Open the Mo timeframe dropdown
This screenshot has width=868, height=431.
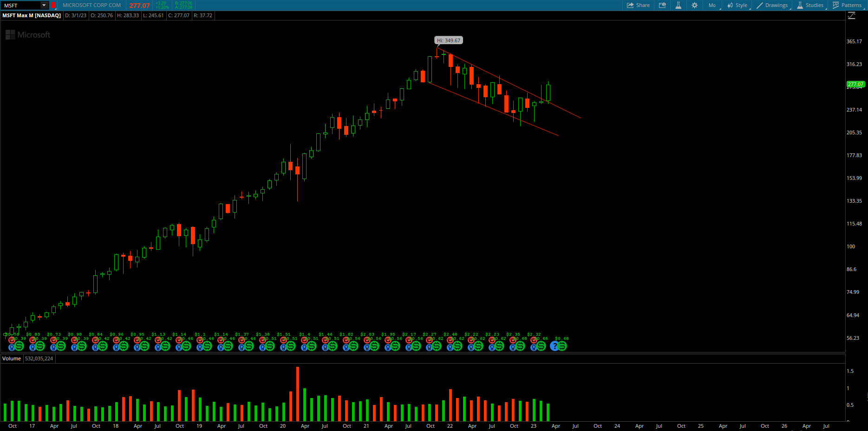point(712,5)
